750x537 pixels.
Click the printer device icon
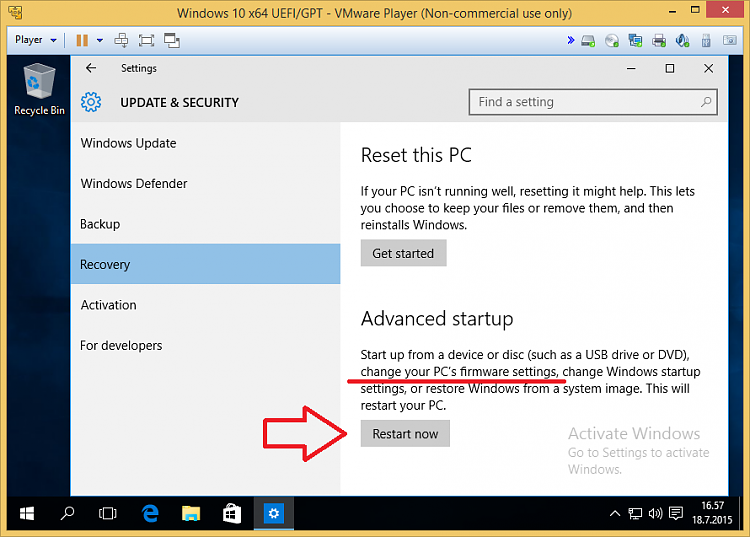coord(659,41)
